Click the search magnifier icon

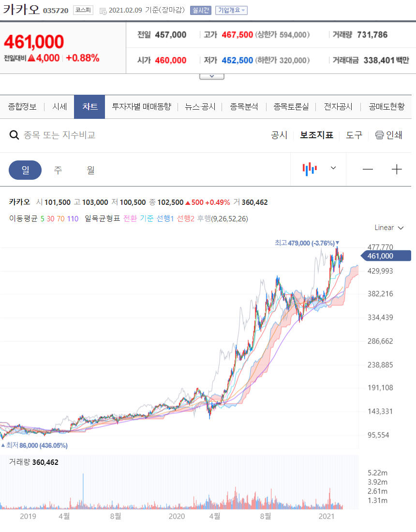coord(14,135)
